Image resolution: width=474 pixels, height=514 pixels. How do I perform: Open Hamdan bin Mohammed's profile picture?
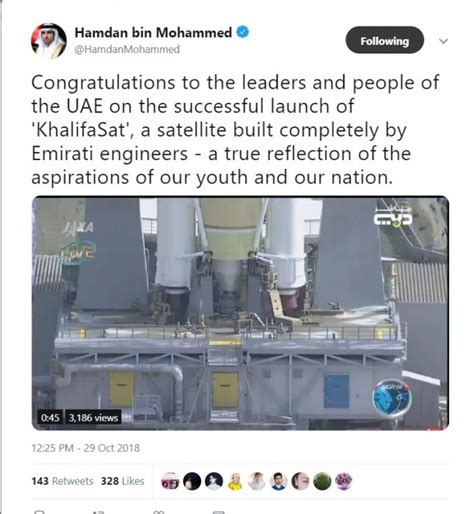point(49,41)
